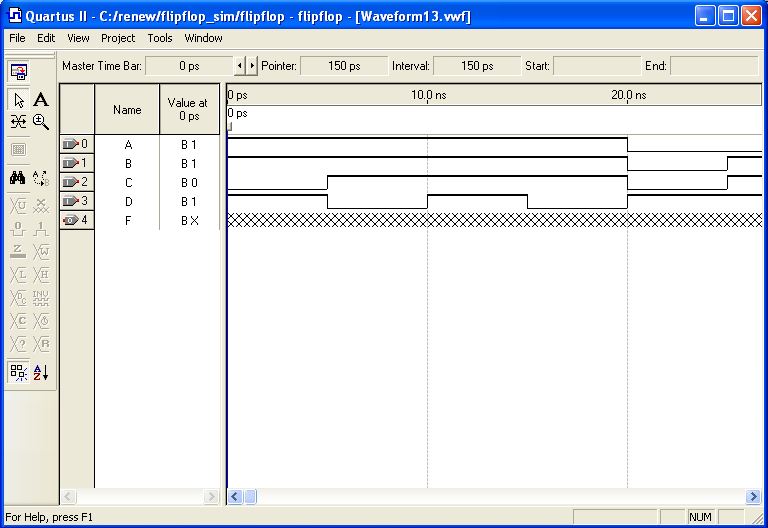768x528 pixels.
Task: Select output signal row F
Action: tap(127, 220)
